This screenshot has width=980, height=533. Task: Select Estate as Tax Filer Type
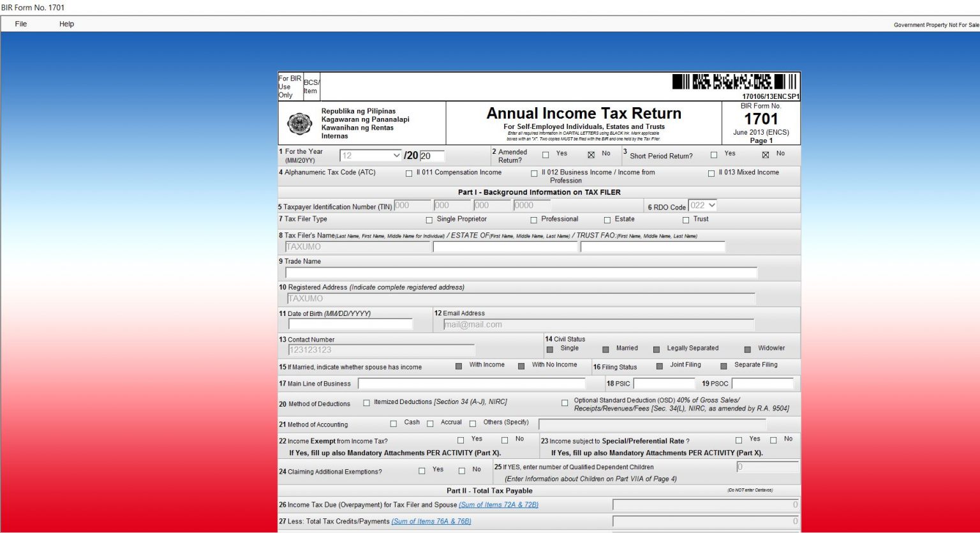pos(606,220)
